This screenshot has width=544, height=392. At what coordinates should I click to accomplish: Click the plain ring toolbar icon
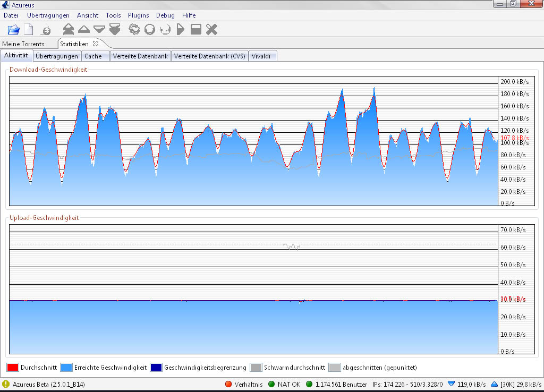[x=149, y=30]
